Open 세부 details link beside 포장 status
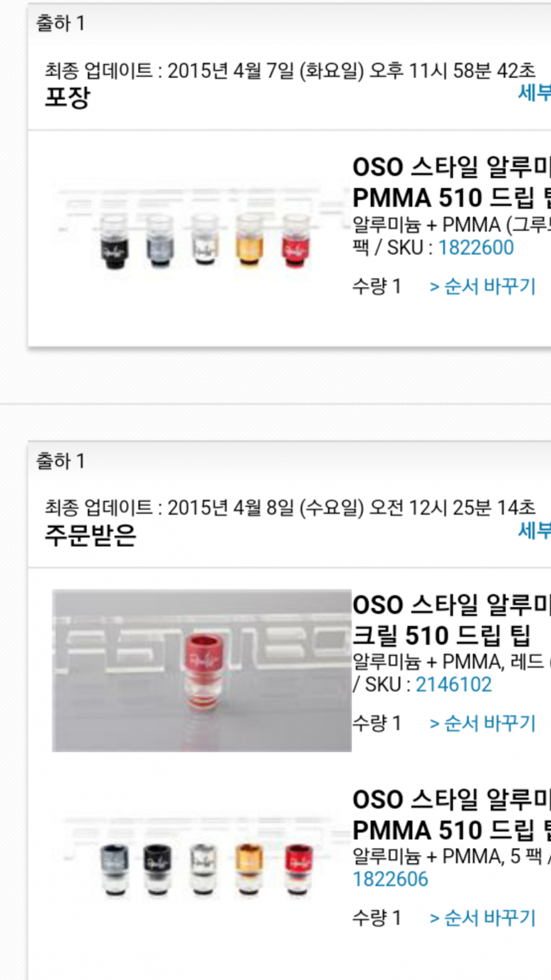 [534, 93]
